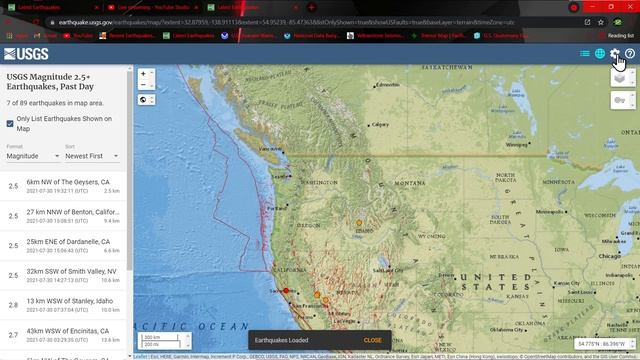Click the 7 of 89 earthquakes in map area text
Screen dimensions: 640x360
click(x=55, y=103)
